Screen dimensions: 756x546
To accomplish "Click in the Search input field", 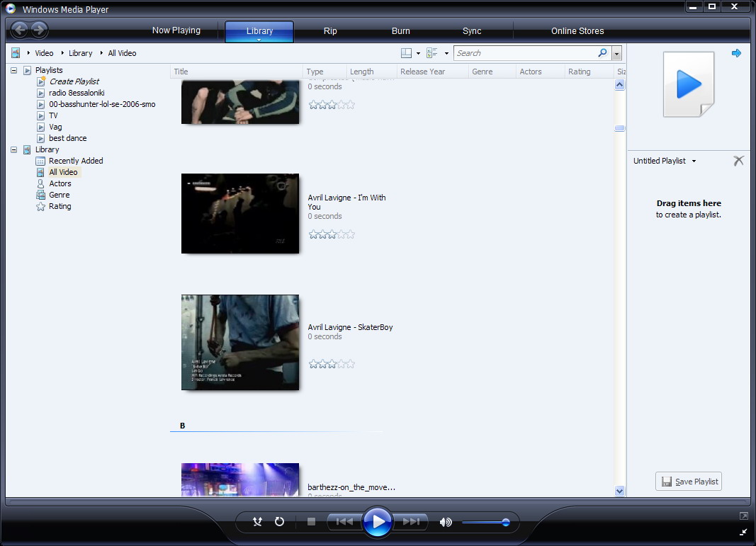I will click(526, 53).
